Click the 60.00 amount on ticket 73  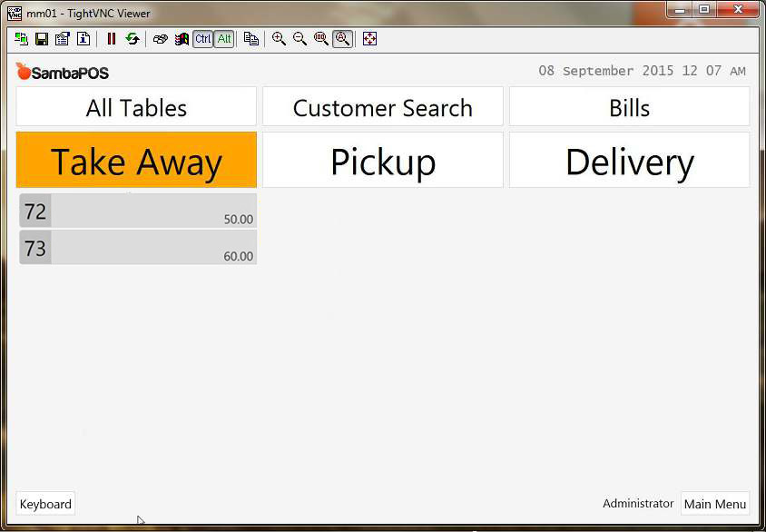click(239, 257)
